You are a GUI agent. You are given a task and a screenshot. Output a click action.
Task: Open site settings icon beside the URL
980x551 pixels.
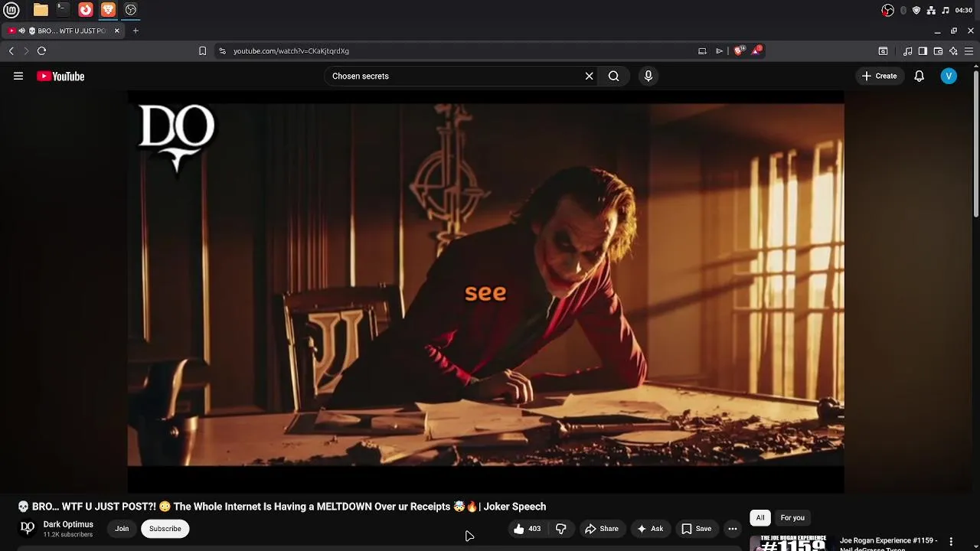[x=222, y=51]
